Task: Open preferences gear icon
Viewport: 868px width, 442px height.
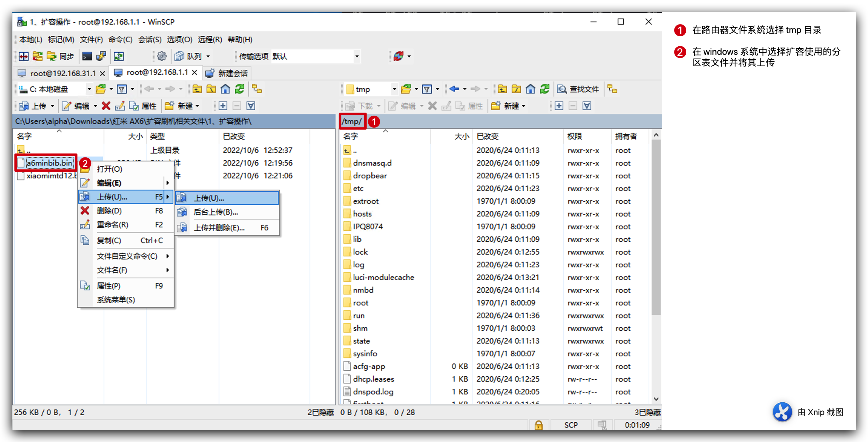Action: (161, 56)
